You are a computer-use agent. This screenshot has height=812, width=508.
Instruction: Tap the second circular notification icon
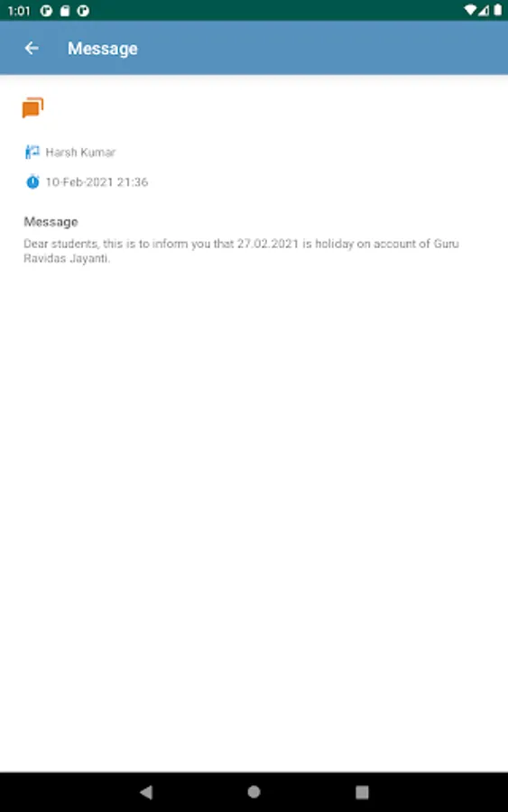pos(83,10)
